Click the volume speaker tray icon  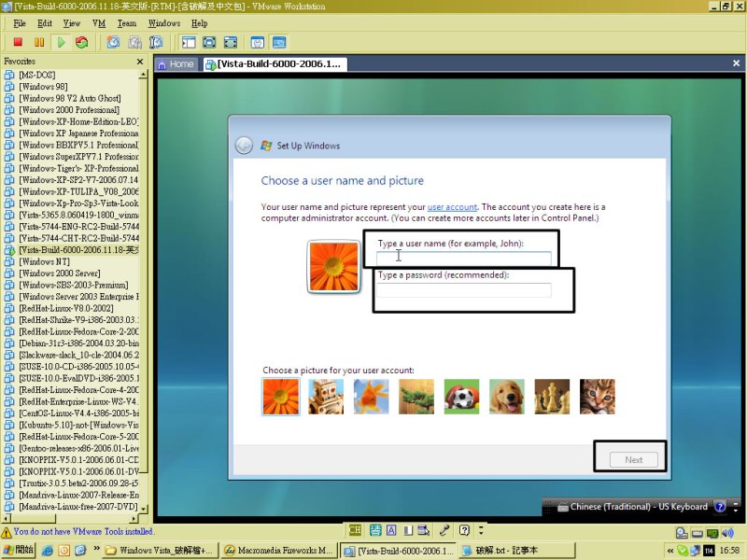point(727,533)
